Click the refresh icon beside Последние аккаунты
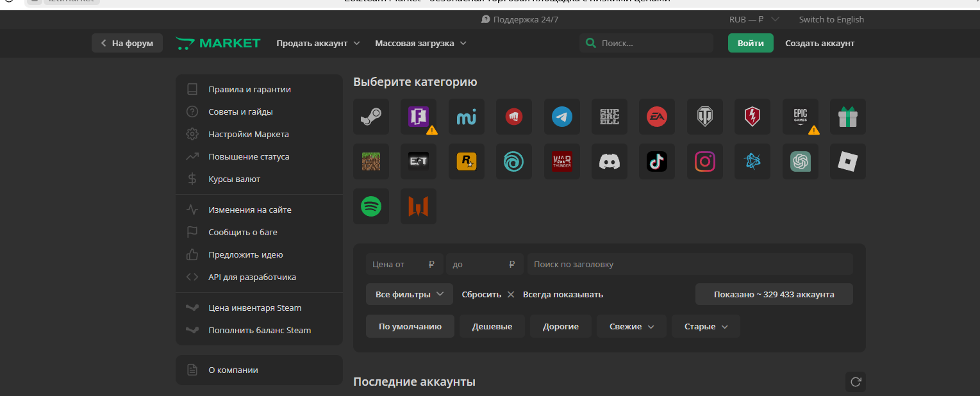The width and height of the screenshot is (980, 396). (855, 382)
